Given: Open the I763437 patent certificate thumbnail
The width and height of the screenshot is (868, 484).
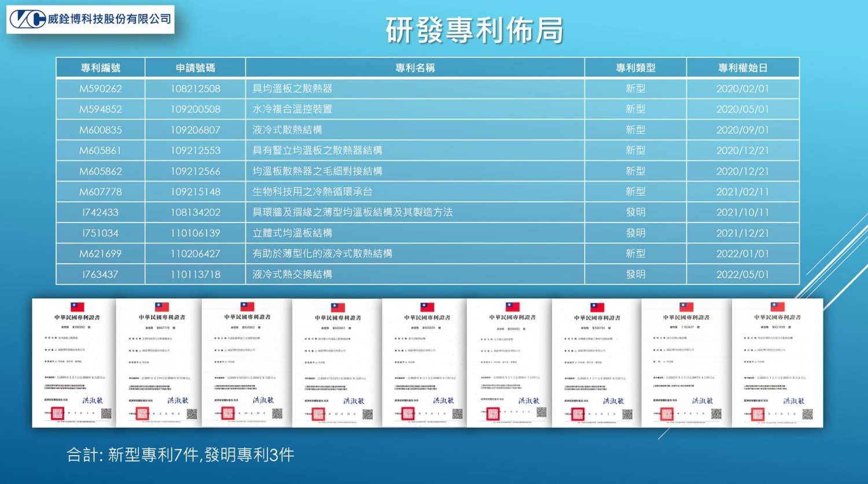Looking at the screenshot, I should click(686, 363).
